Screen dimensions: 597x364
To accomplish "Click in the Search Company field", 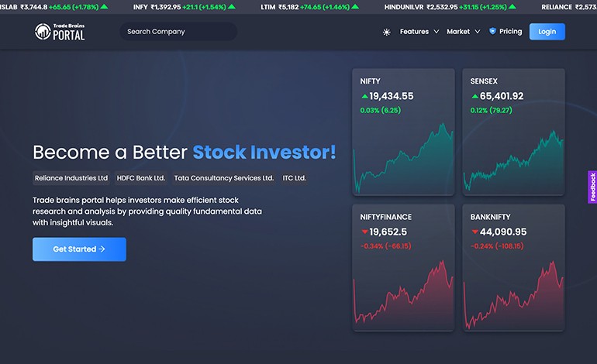I will pyautogui.click(x=178, y=32).
